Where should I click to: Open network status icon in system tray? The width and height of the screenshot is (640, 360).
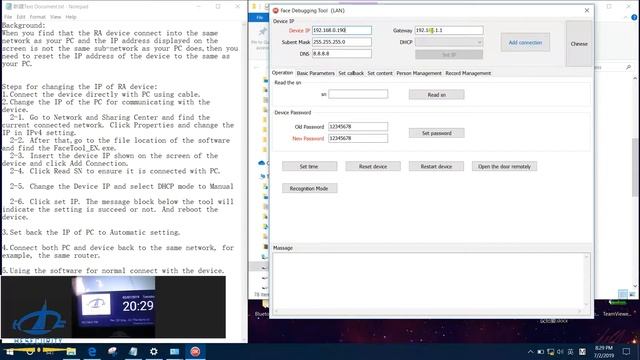[551, 351]
